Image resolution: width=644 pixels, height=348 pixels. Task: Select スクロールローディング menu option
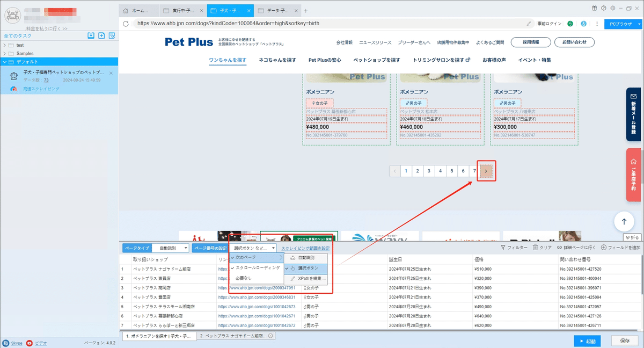pyautogui.click(x=257, y=267)
